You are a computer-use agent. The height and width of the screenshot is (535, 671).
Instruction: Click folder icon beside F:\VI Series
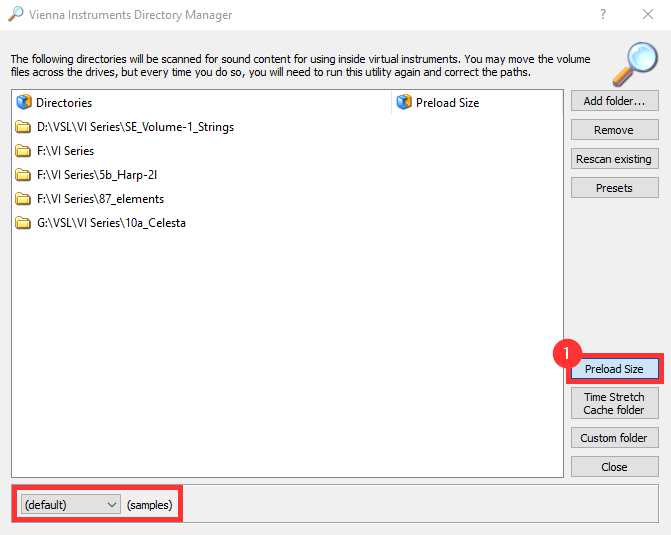[x=23, y=151]
